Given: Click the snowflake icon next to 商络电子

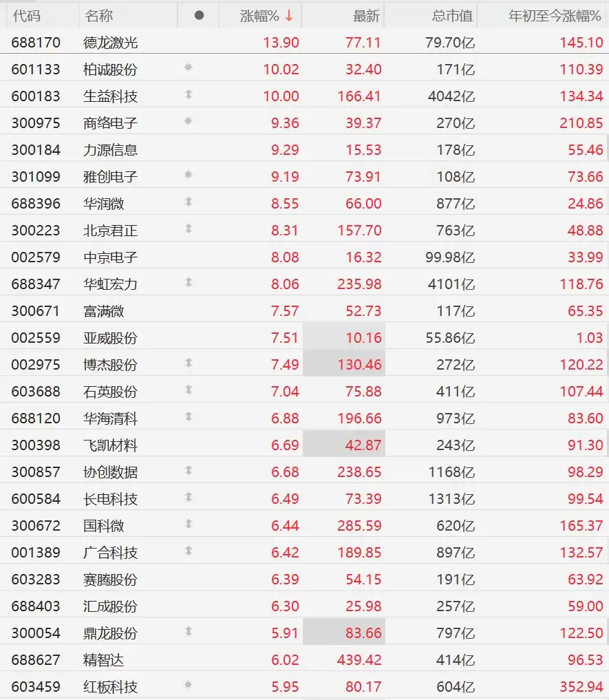Looking at the screenshot, I should [x=188, y=121].
